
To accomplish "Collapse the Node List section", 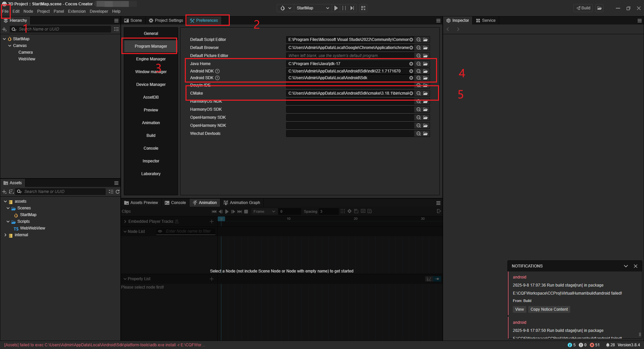I will tap(125, 232).
